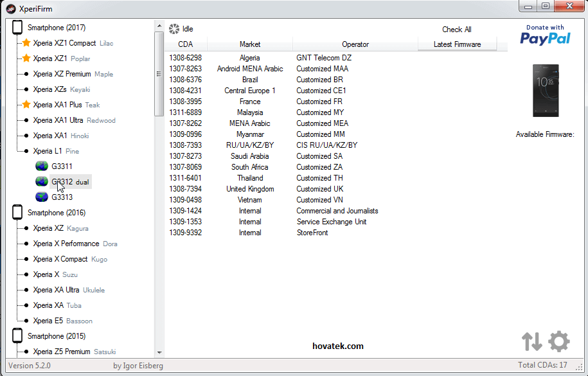The image size is (588, 376).
Task: Select Xperia XZs Keyaki in tree
Action: coord(62,89)
